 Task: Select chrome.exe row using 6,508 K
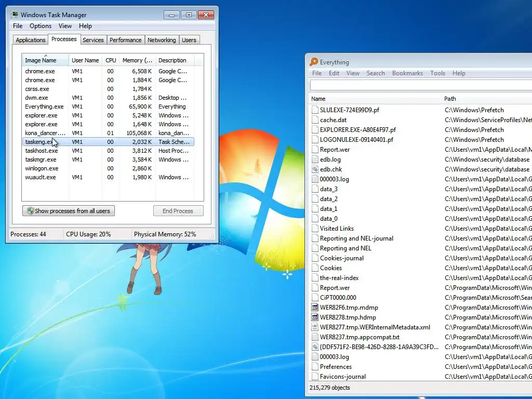click(108, 71)
